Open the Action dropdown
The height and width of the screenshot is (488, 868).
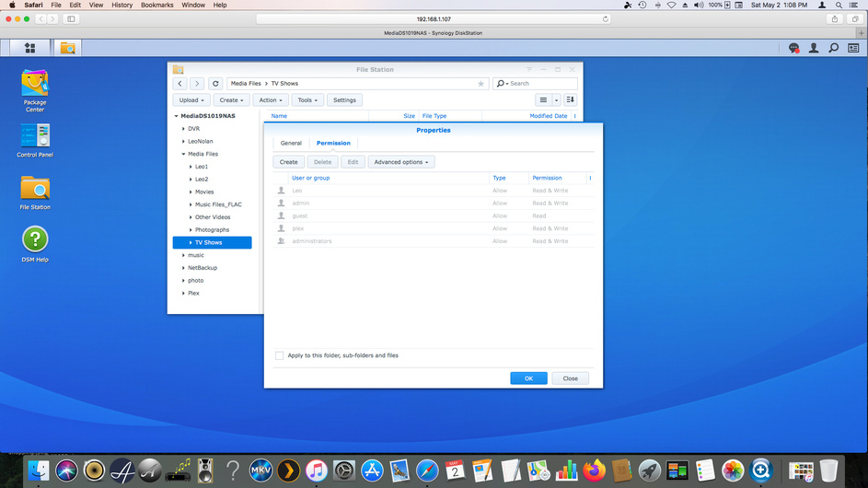pyautogui.click(x=271, y=100)
